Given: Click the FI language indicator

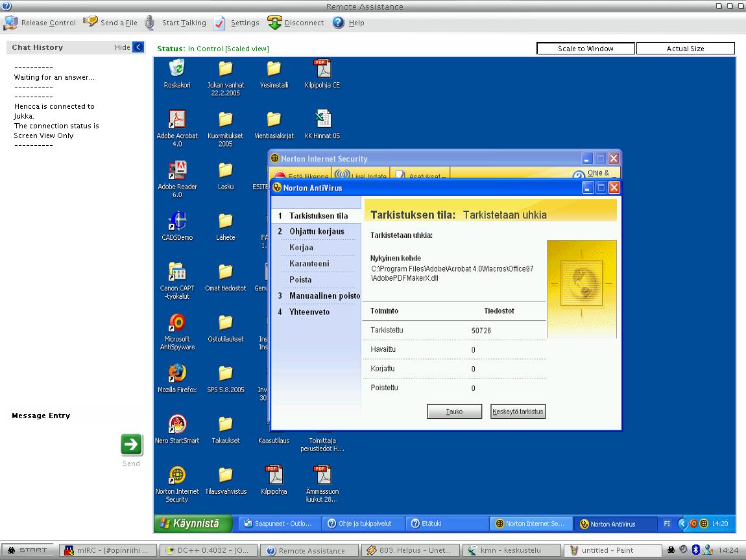Looking at the screenshot, I should (667, 524).
